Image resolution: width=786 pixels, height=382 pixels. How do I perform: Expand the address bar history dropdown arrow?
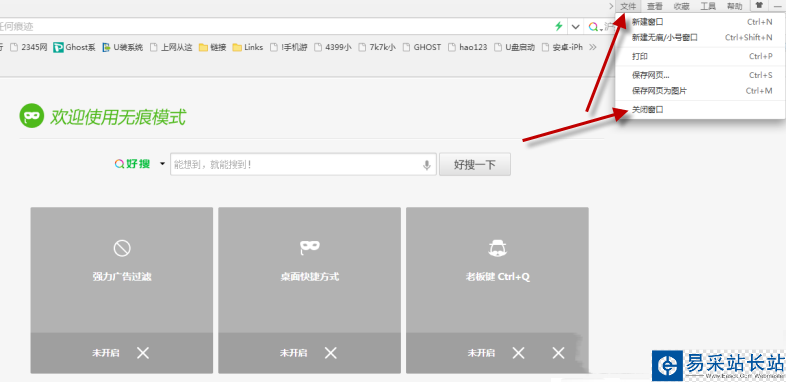(575, 27)
